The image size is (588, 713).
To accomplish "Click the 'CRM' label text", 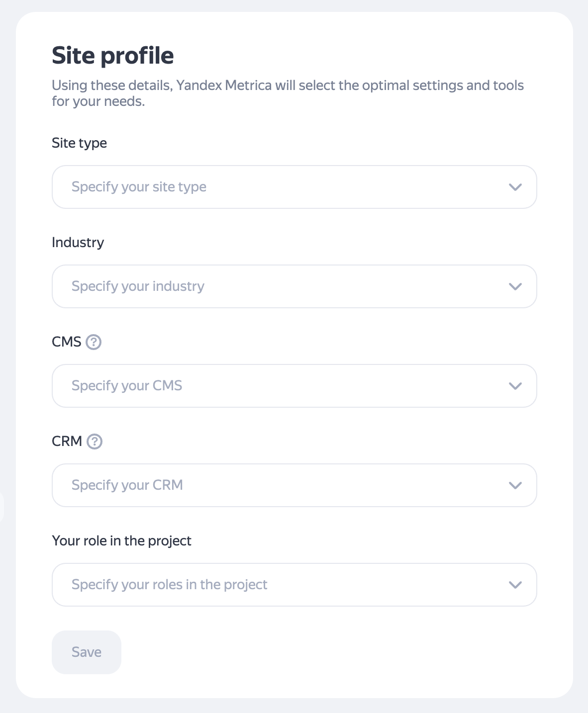I will pos(67,442).
